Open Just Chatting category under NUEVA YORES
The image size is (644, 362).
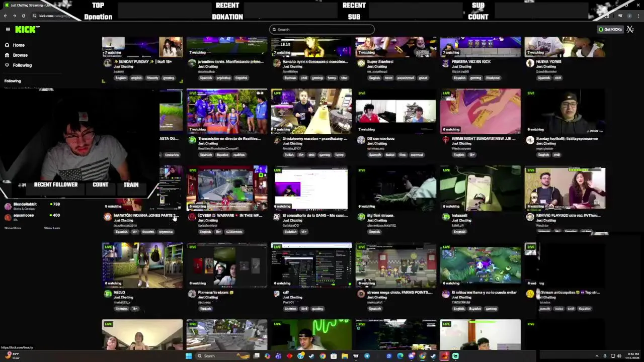546,67
